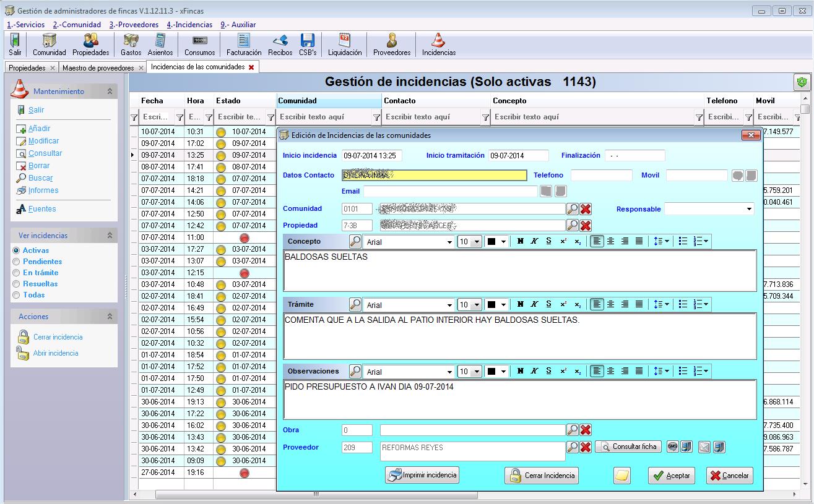
Task: Open Proveedores toolbar icon
Action: (x=392, y=45)
